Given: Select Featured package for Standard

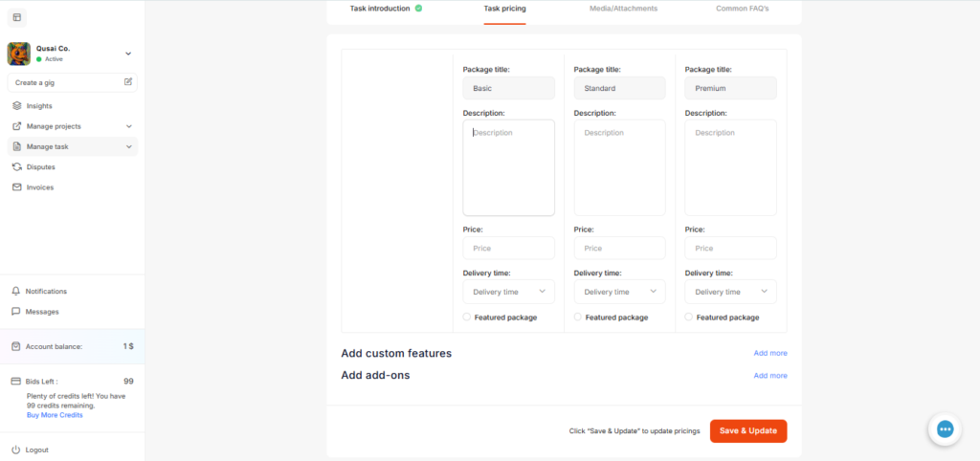Looking at the screenshot, I should coord(578,317).
